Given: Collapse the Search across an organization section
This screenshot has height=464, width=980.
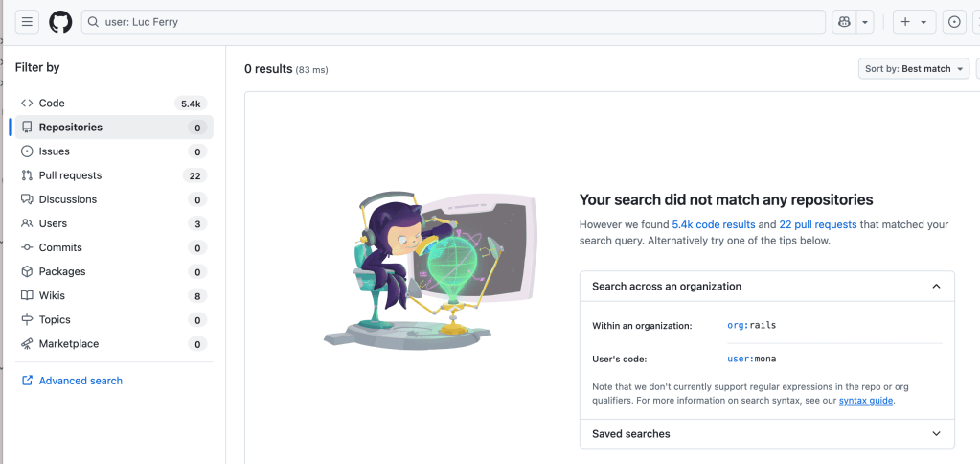Looking at the screenshot, I should pyautogui.click(x=936, y=286).
